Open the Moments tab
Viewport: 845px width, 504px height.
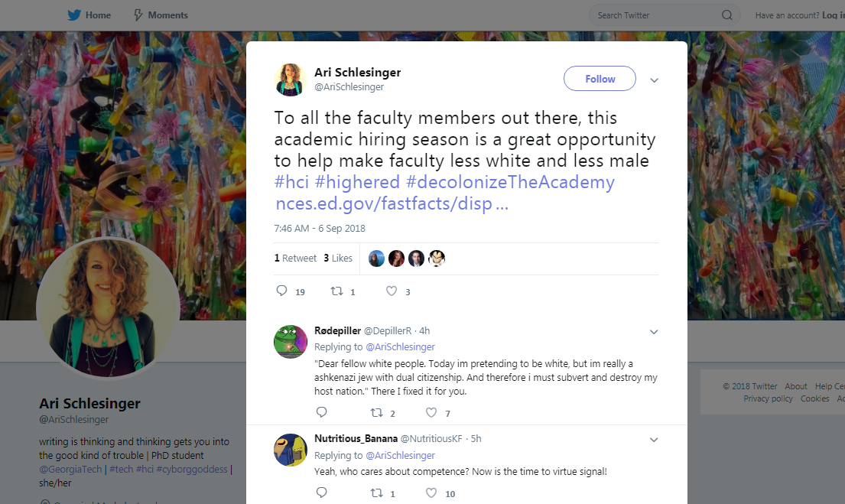click(x=161, y=15)
